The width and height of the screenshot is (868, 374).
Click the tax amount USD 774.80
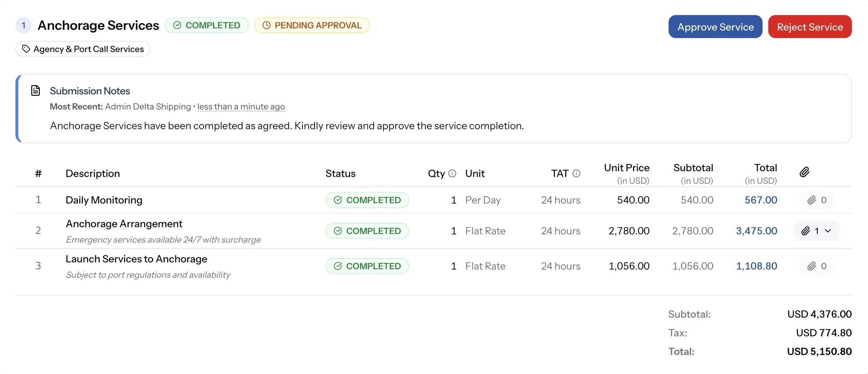coord(824,333)
